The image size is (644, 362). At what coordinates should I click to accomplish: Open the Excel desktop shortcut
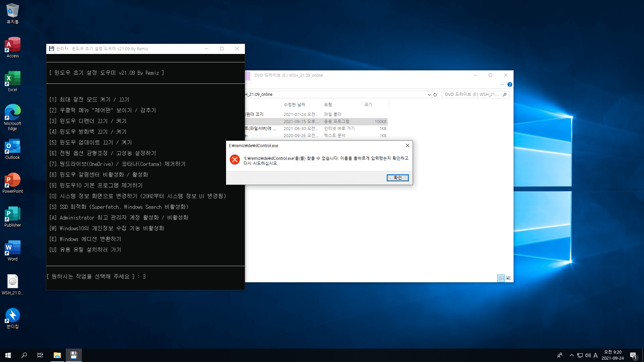click(13, 81)
